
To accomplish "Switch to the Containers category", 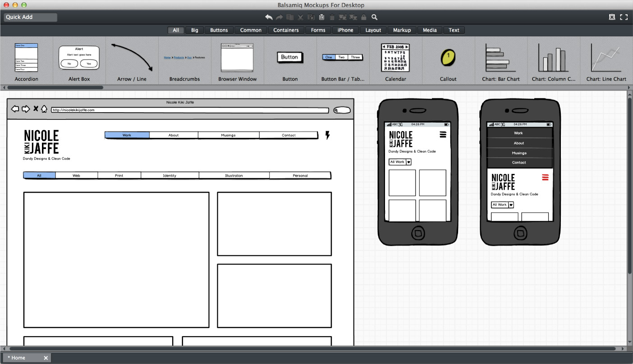I will coord(286,30).
